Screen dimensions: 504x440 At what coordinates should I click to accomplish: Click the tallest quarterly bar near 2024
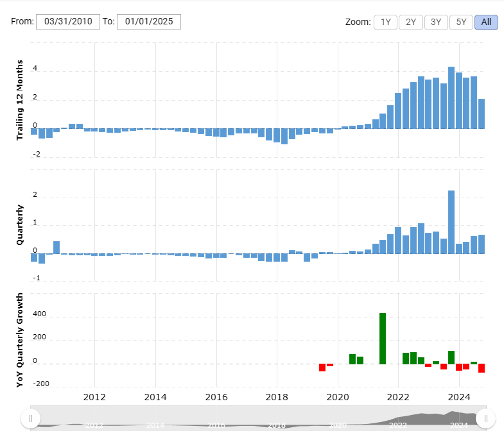pyautogui.click(x=451, y=223)
